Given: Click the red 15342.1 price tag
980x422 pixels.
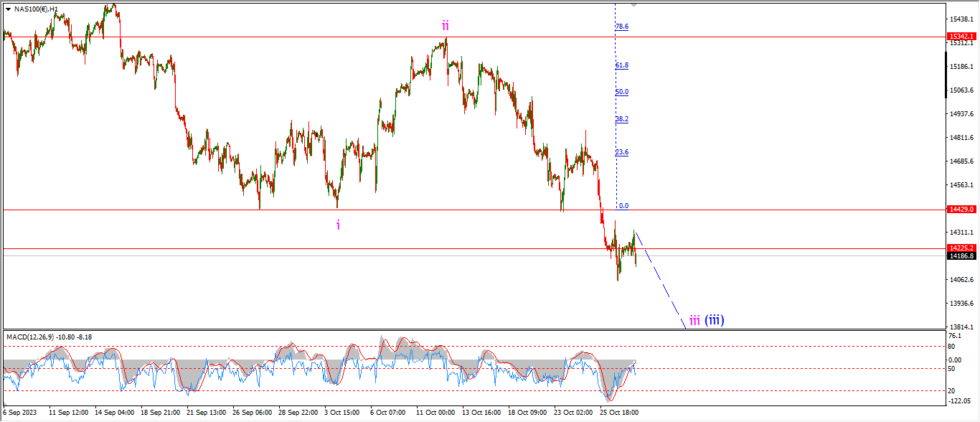Looking at the screenshot, I should click(961, 37).
